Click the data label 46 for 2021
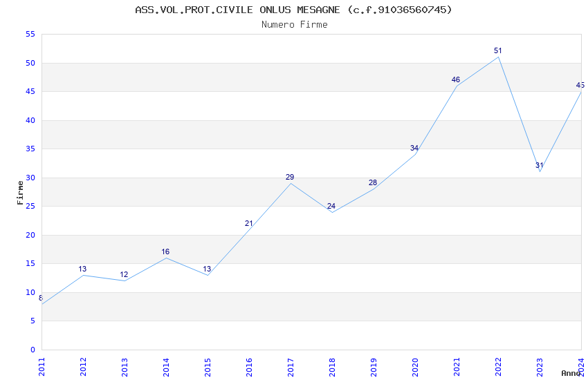Viewport: 588px width, 380px height. click(x=456, y=79)
